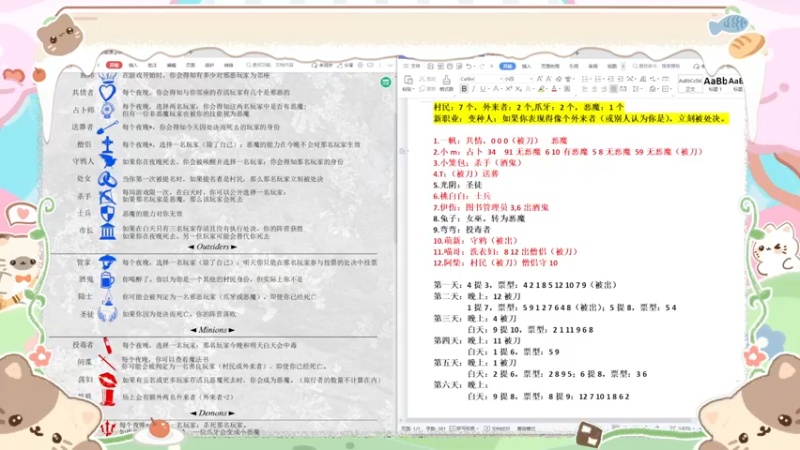Click the Paste icon in Writer
Viewport: 800px width, 450px height.
tap(408, 79)
